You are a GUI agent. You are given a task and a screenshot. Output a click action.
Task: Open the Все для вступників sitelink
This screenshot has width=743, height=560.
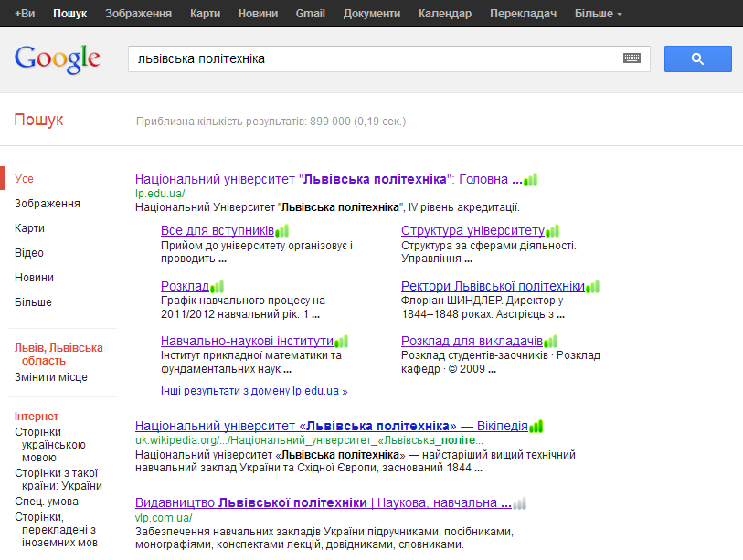(218, 231)
